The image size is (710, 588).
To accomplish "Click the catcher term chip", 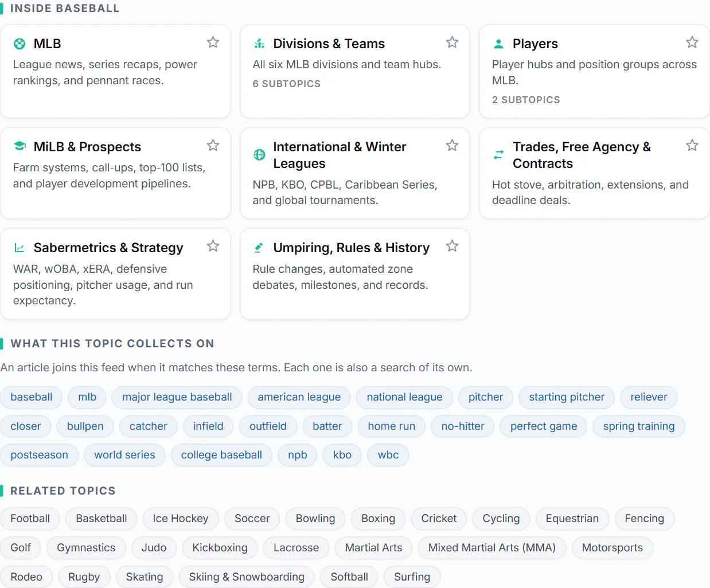I will 149,426.
